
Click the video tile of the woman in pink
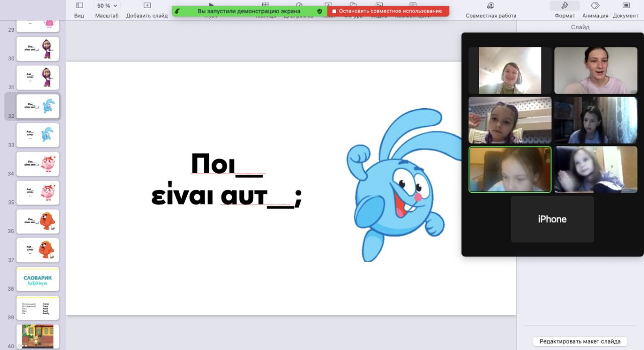(x=596, y=71)
